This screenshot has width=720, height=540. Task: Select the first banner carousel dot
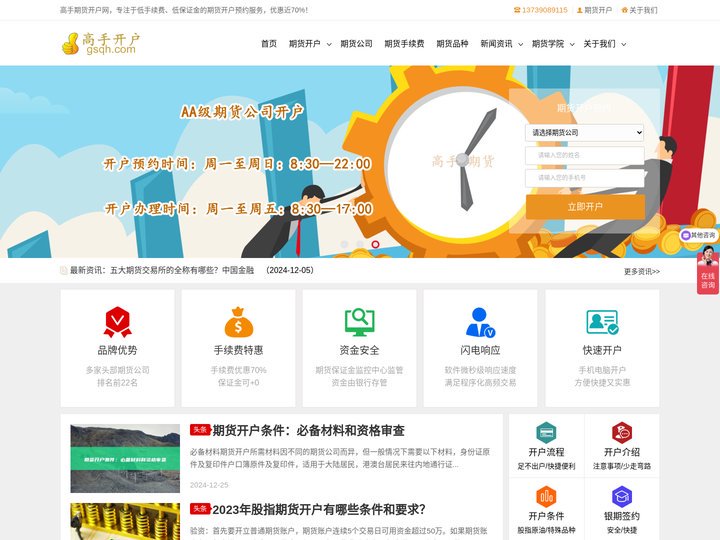tap(344, 244)
